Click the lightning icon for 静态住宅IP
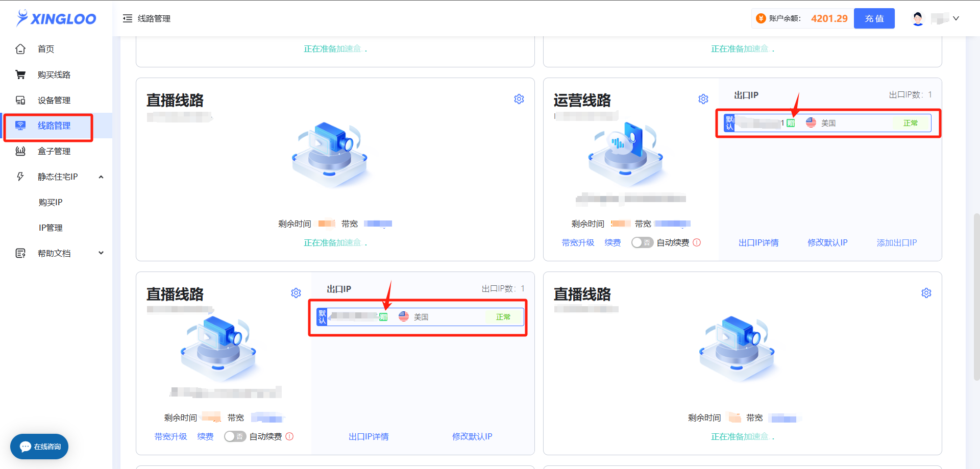 [20, 177]
